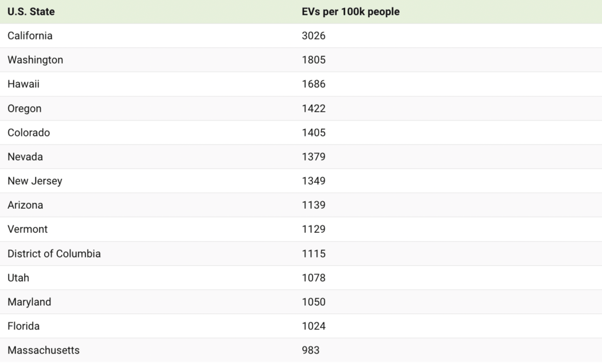Click the Colorado state entry
Viewport: 602px width, 364px height.
tap(29, 132)
